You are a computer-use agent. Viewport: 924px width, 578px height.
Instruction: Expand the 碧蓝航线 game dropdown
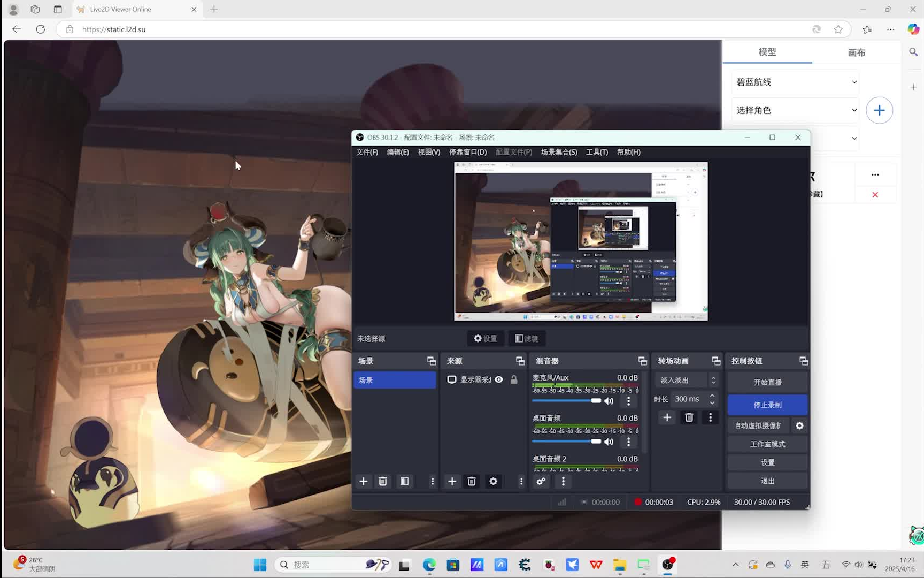795,82
